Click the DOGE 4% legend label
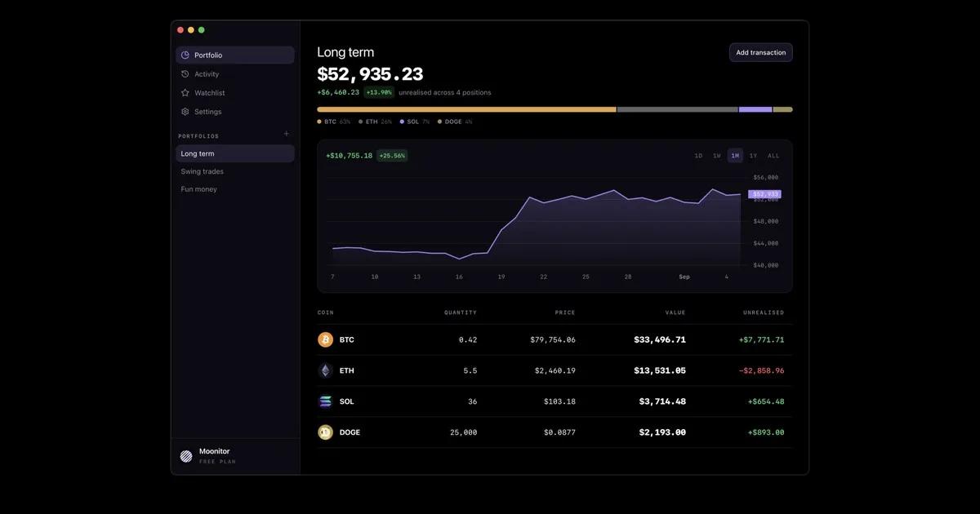980x514 pixels. (x=455, y=122)
